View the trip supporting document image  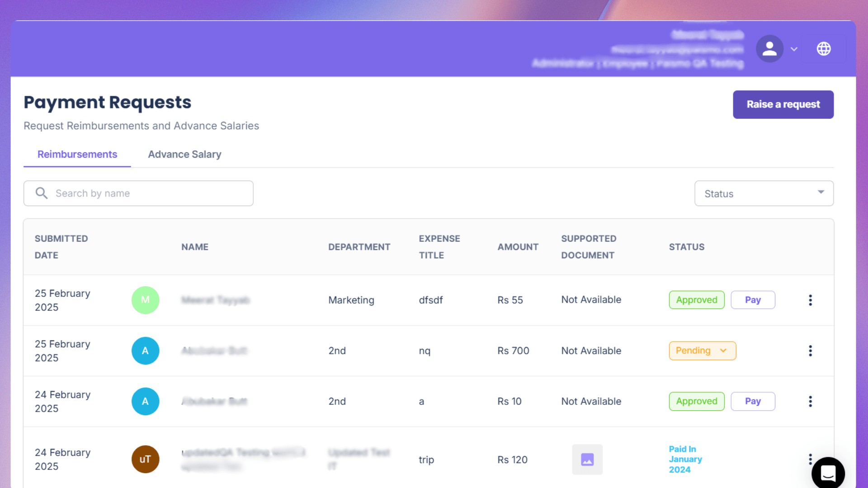(x=587, y=460)
